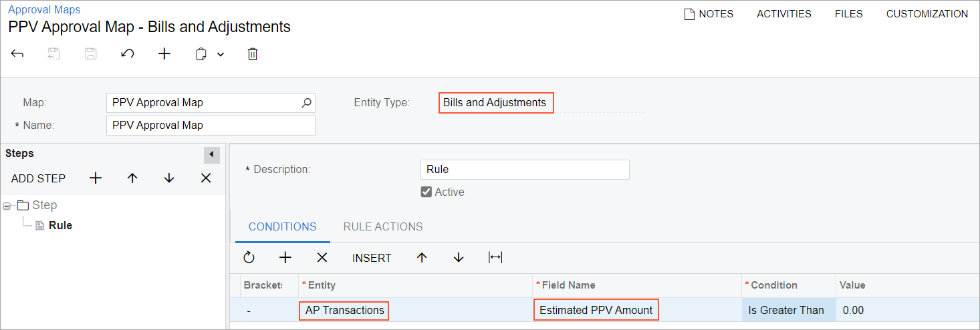Click the undo icon in top toolbar
The height and width of the screenshot is (330, 980).
pyautogui.click(x=128, y=54)
